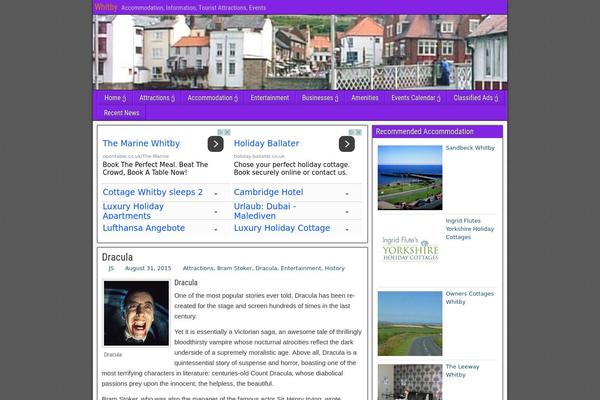
Task: Go to the Entertainment page
Action: (270, 98)
